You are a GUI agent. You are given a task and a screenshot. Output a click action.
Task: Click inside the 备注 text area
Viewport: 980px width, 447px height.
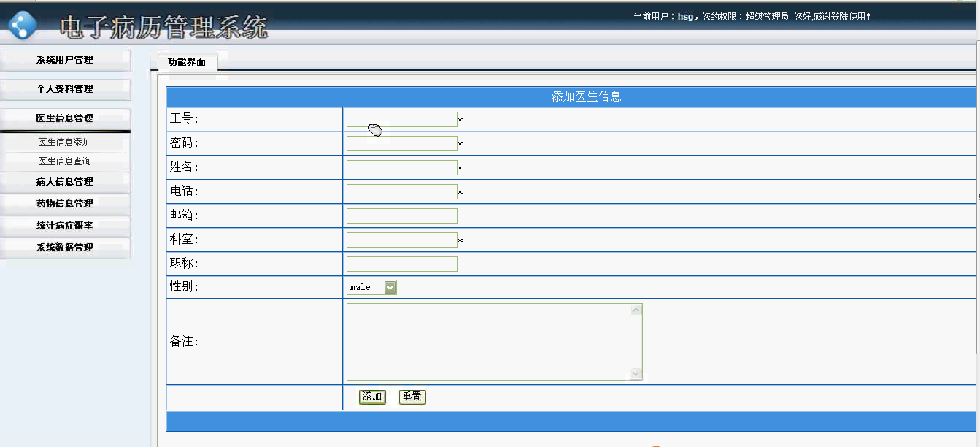[488, 342]
